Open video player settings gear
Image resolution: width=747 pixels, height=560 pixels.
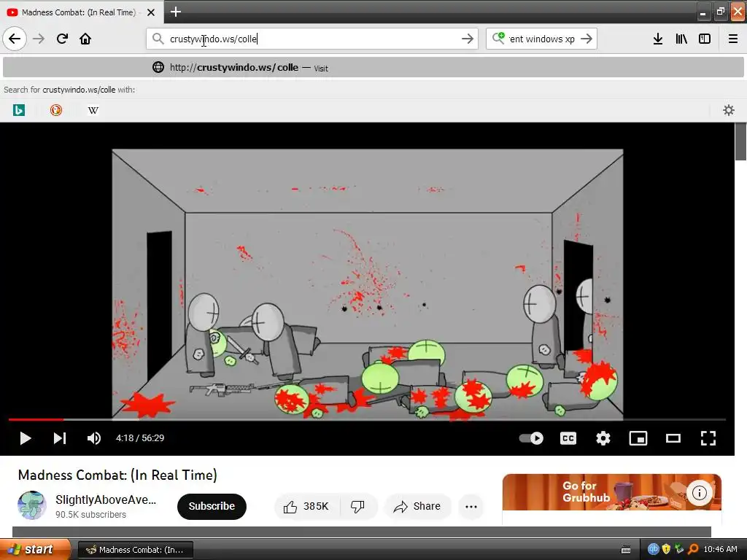[x=603, y=438]
